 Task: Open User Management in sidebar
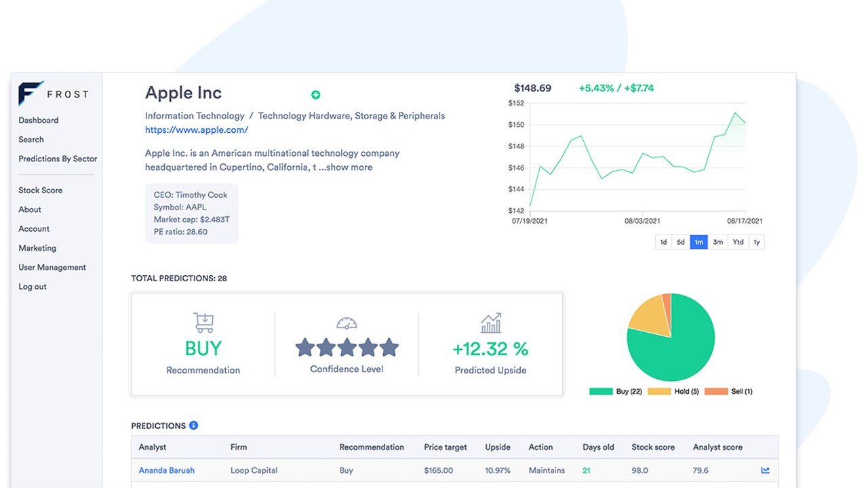point(52,267)
